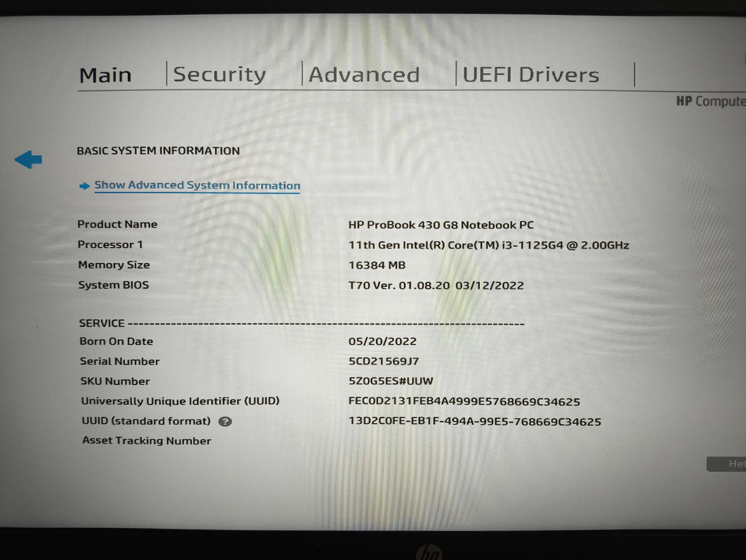Click the BASIC SYSTEM INFORMATION heading

tap(159, 151)
